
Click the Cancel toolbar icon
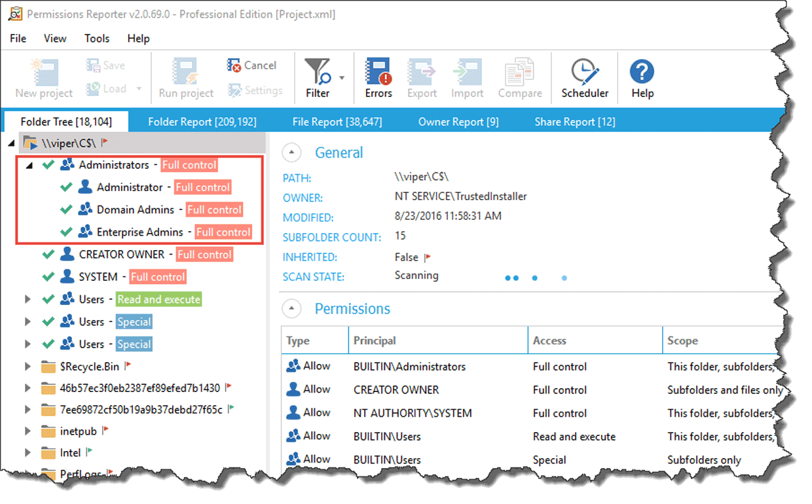tap(234, 65)
